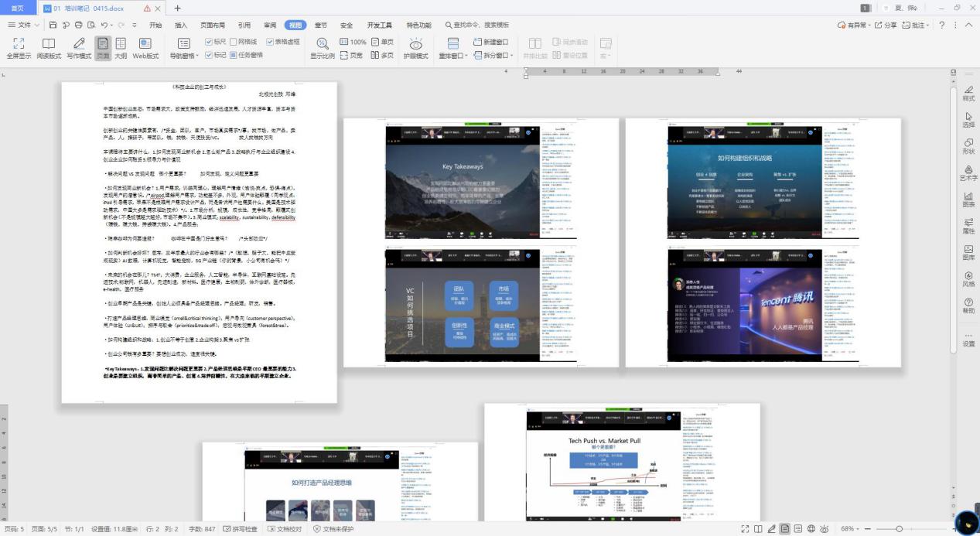
Task: Click the zoom slider in status bar
Action: point(899,529)
